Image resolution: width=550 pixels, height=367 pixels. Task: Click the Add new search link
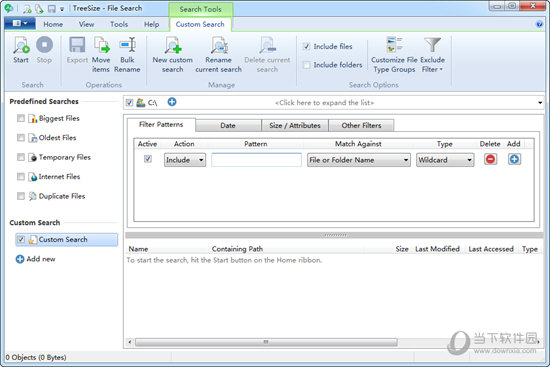click(x=41, y=259)
